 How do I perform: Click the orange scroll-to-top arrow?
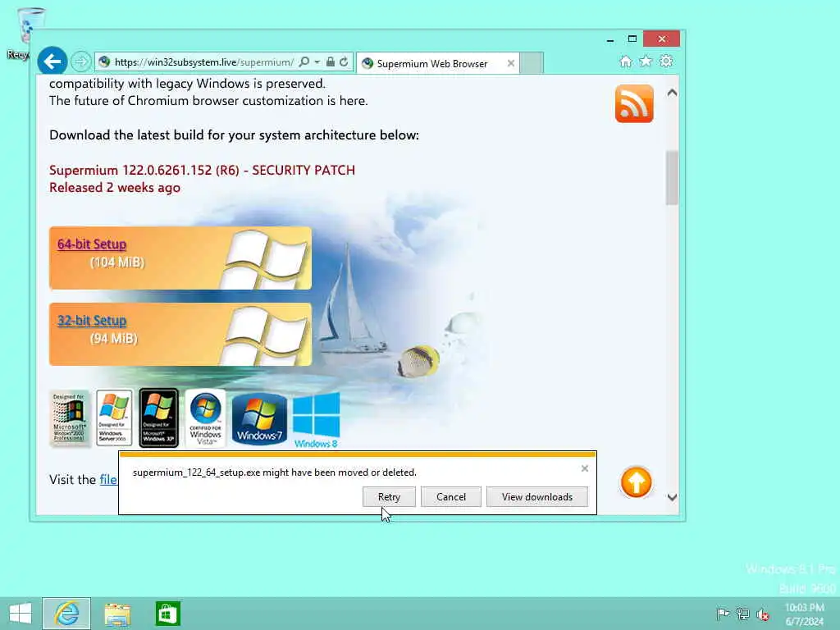[636, 482]
